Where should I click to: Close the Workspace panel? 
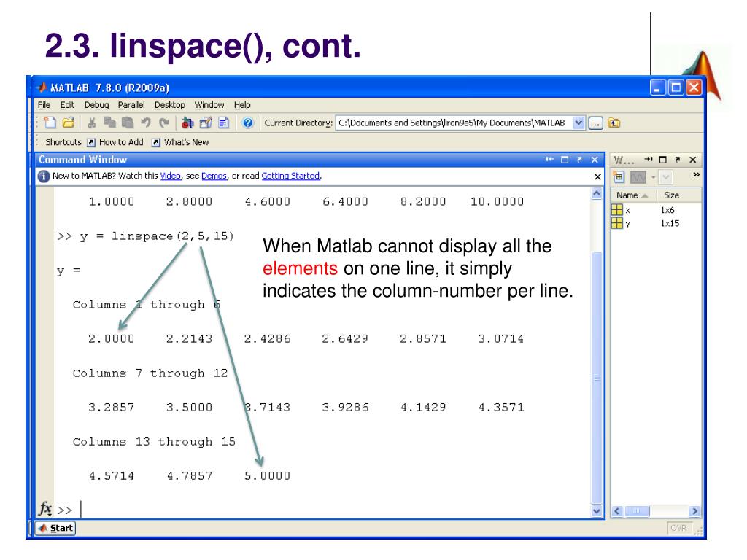coord(693,160)
